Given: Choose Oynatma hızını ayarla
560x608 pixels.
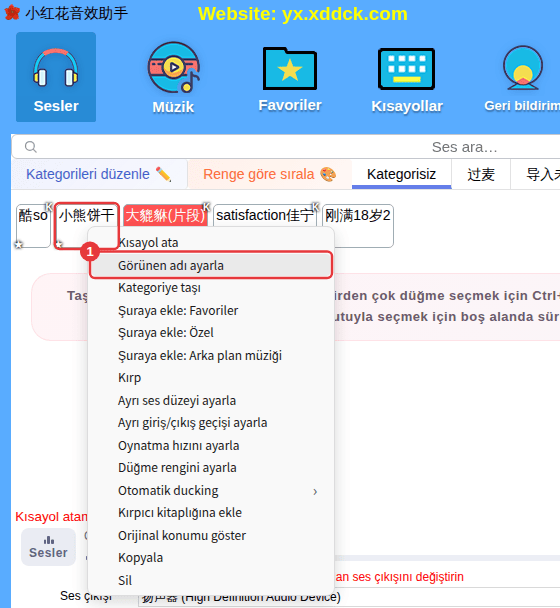Looking at the screenshot, I should click(211, 445).
